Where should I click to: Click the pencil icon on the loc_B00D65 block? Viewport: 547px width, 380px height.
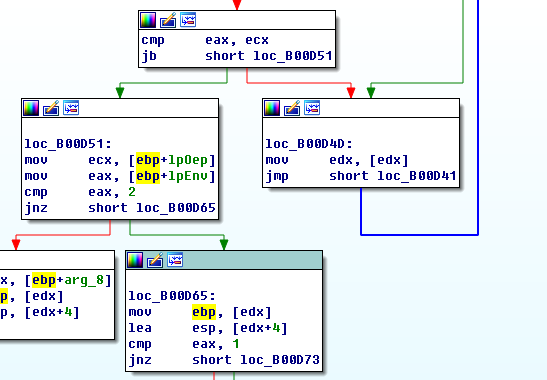click(x=155, y=260)
